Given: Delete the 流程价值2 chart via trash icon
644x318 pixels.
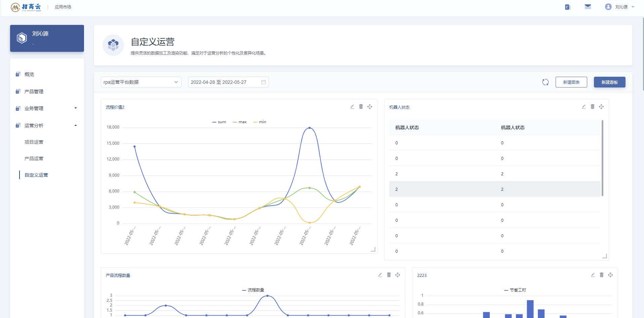Looking at the screenshot, I should (x=361, y=107).
